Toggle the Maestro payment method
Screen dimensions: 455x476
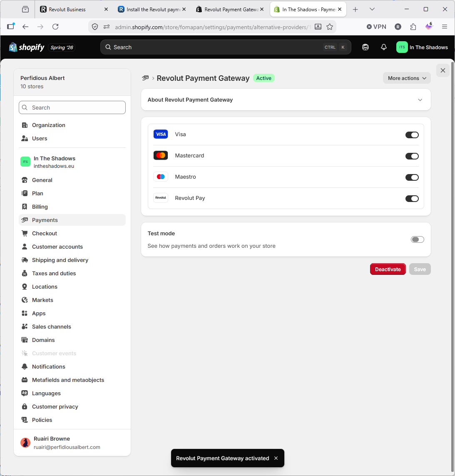(x=412, y=177)
